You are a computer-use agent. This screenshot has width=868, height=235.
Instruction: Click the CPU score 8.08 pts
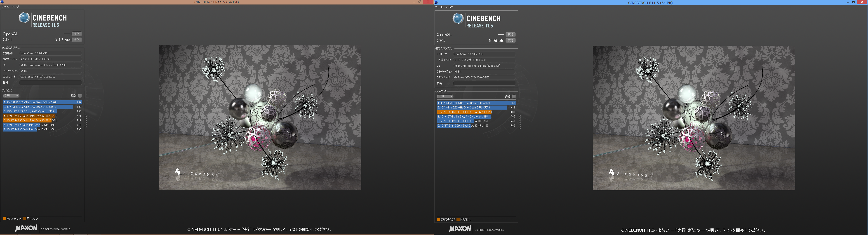[x=497, y=40]
